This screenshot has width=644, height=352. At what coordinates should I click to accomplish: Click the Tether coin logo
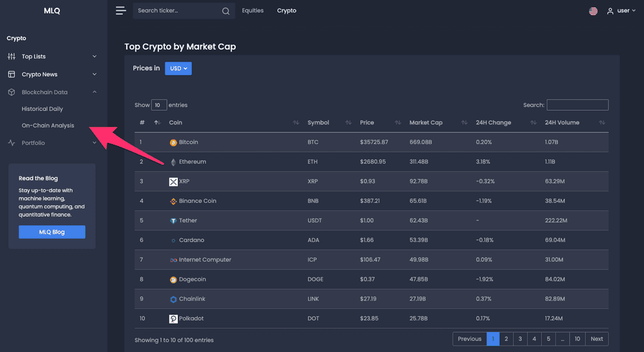tap(173, 221)
